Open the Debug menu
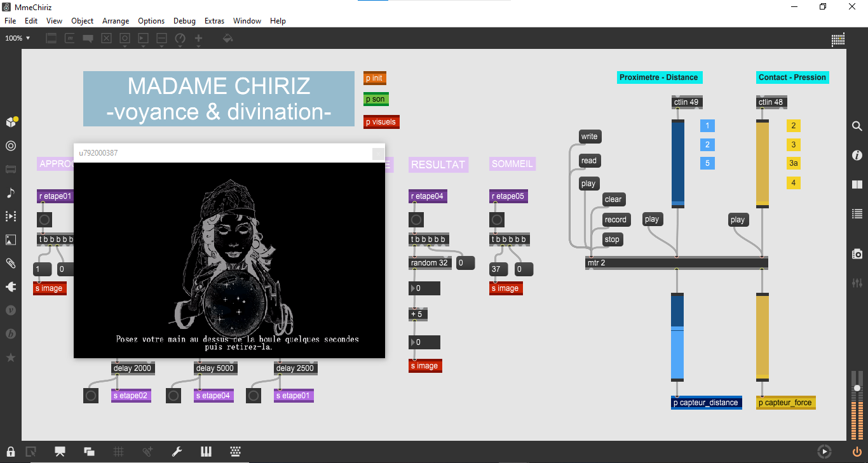This screenshot has height=463, width=868. pos(184,21)
